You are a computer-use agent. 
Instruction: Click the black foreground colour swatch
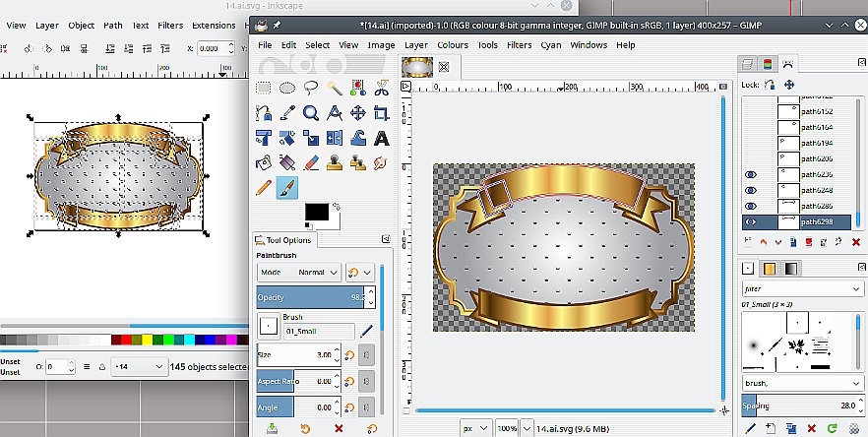click(315, 213)
